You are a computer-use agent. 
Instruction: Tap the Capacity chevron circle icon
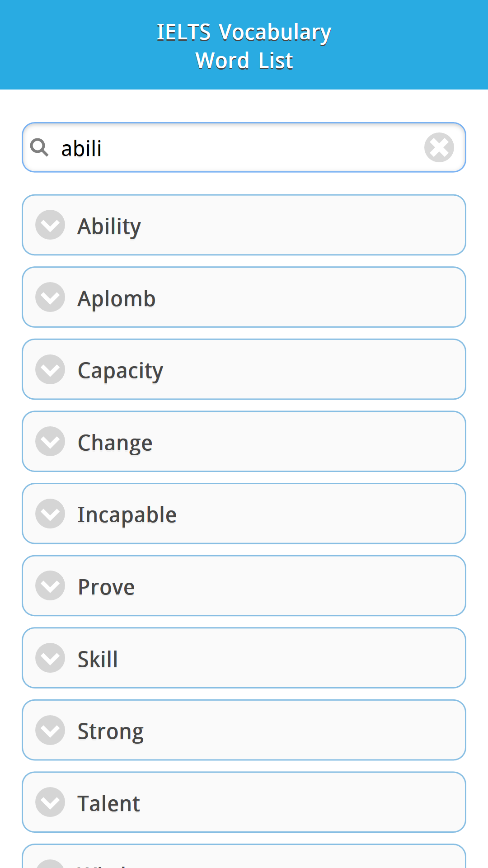(x=50, y=369)
